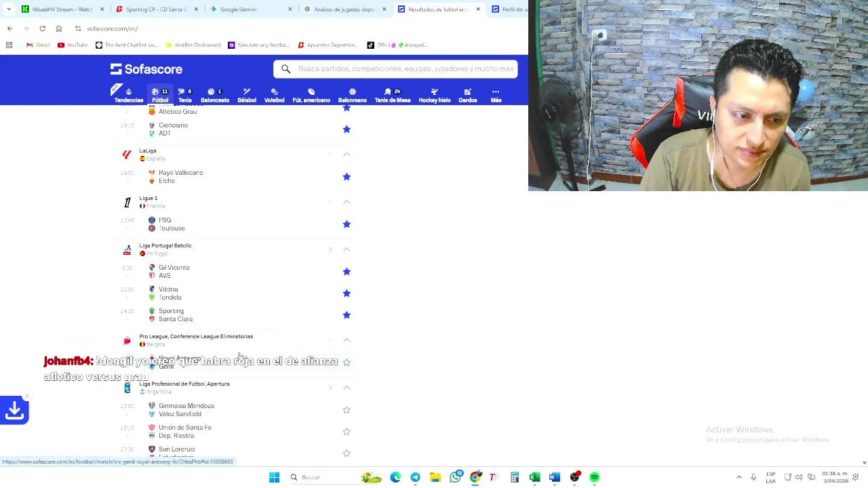Click the blue download arrow overlay icon

[14, 410]
